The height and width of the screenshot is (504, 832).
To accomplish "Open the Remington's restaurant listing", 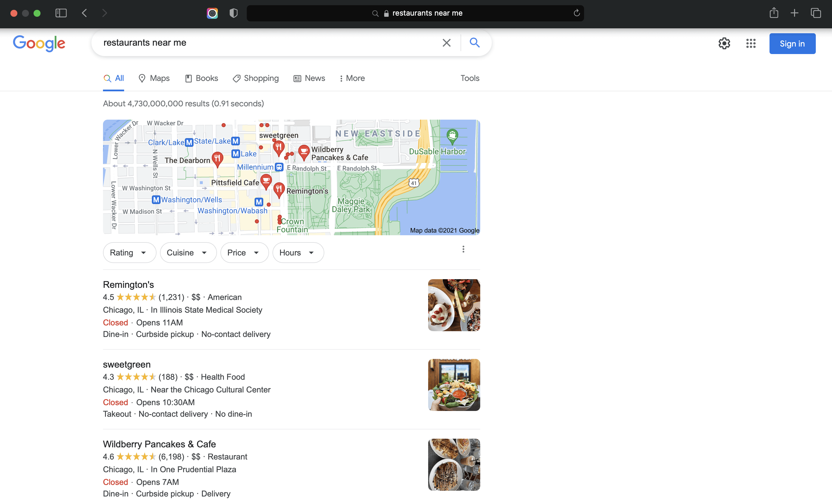I will (128, 284).
